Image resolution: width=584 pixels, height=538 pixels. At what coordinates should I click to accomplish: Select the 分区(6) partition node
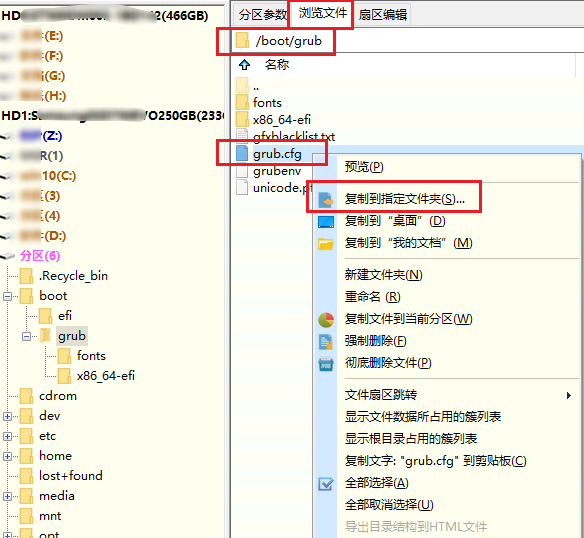(x=39, y=256)
